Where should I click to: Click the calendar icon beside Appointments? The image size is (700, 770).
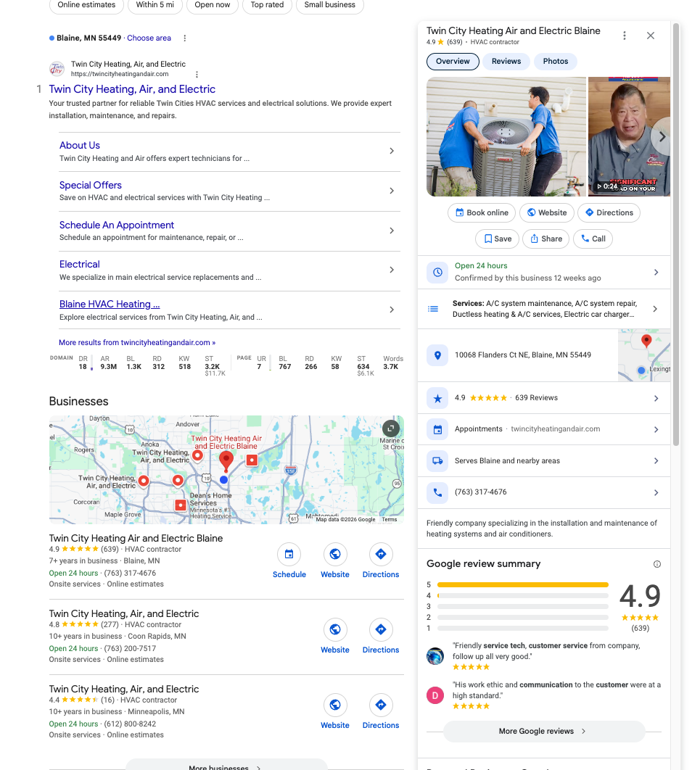437,430
